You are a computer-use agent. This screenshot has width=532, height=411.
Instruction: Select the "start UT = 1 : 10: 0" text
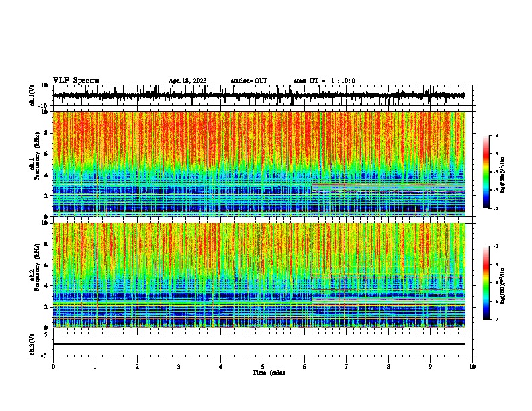point(324,81)
